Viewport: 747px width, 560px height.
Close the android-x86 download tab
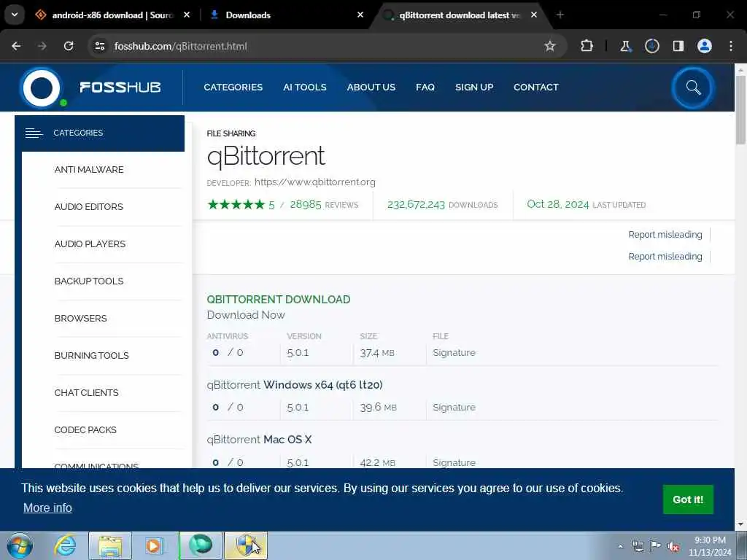187,15
